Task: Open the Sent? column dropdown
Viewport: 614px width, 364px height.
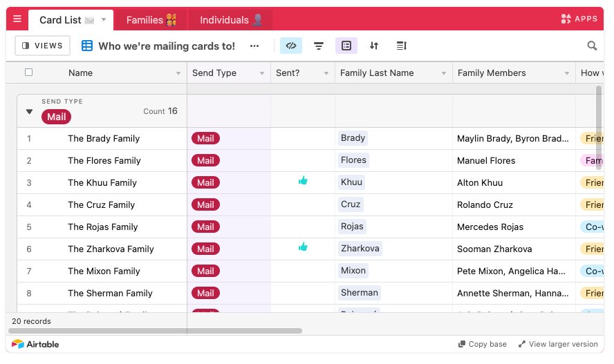Action: coord(326,73)
